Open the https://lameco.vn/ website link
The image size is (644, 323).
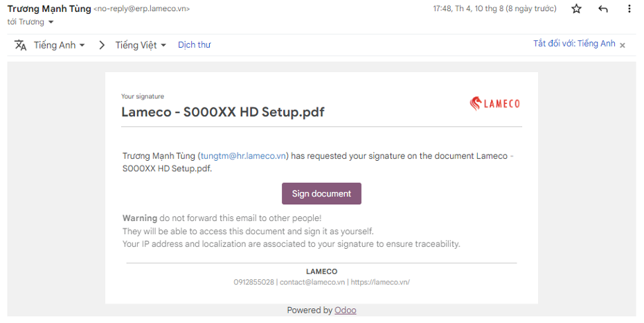(x=380, y=282)
